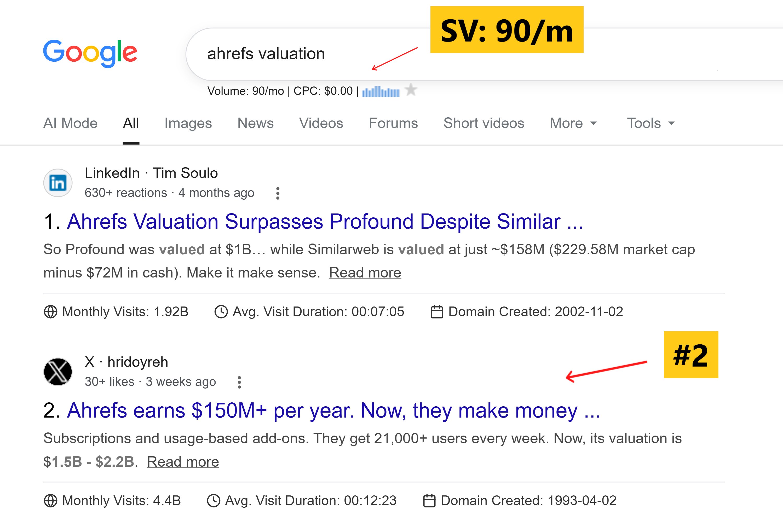Click the calendar icon beside 1993-04-02
The height and width of the screenshot is (532, 783).
click(429, 501)
